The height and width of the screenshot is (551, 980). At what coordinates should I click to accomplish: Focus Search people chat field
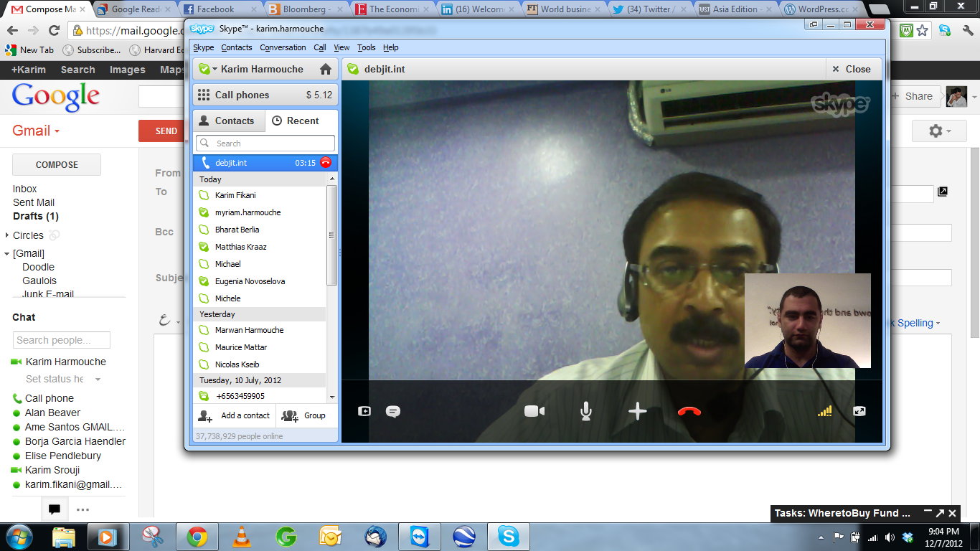tap(62, 340)
